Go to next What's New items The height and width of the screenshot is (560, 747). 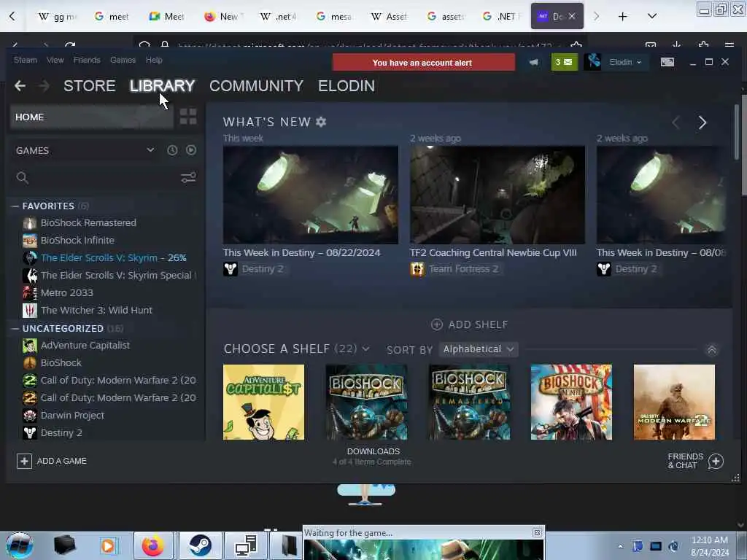pos(703,122)
